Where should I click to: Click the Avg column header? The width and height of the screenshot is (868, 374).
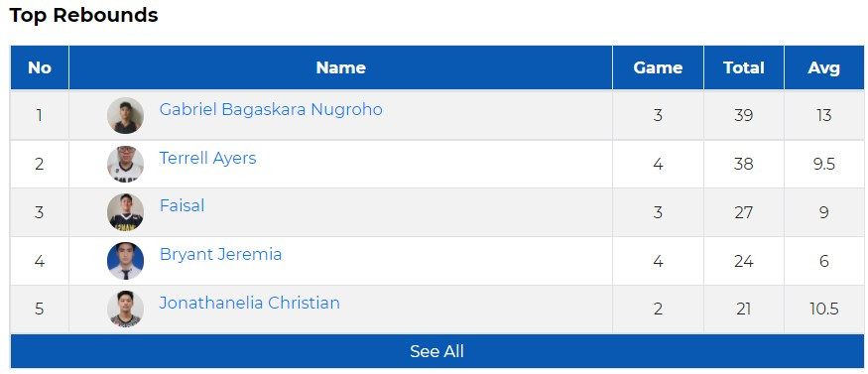coord(823,67)
